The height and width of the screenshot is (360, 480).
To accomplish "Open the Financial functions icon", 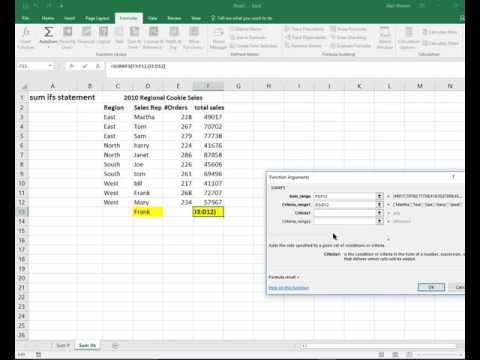I will point(86,32).
